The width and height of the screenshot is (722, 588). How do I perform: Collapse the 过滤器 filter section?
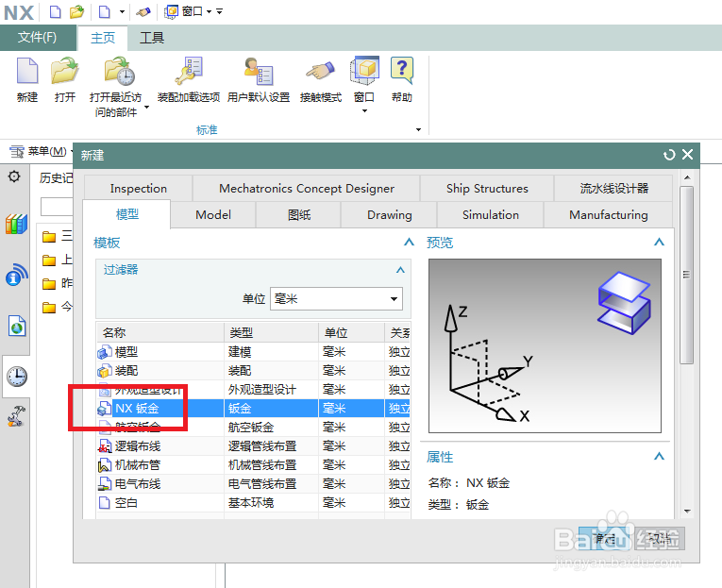click(400, 270)
